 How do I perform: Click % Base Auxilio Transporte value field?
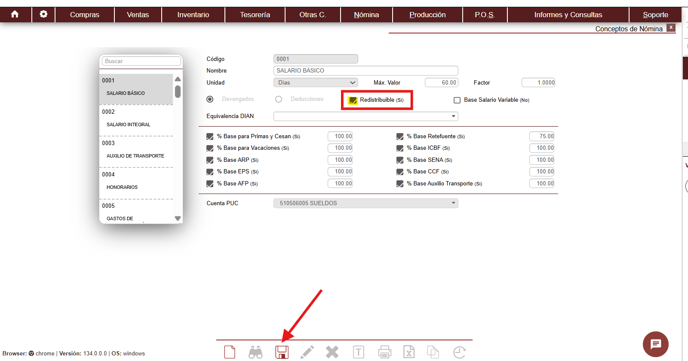(542, 184)
